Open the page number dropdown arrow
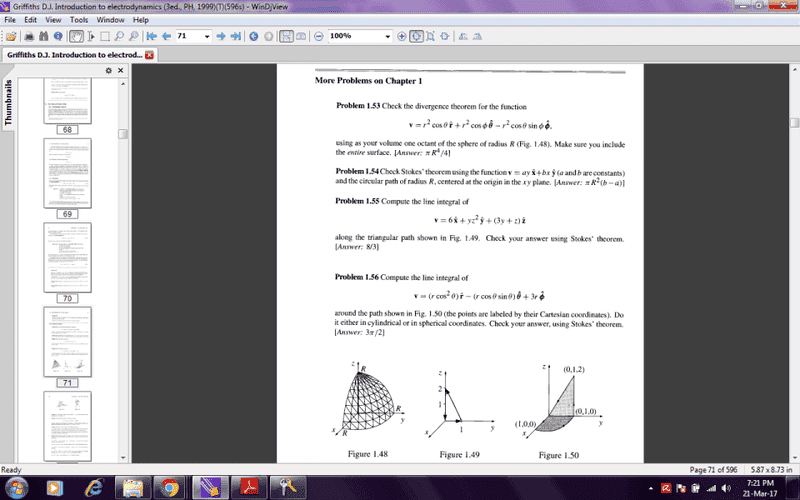 [207, 36]
